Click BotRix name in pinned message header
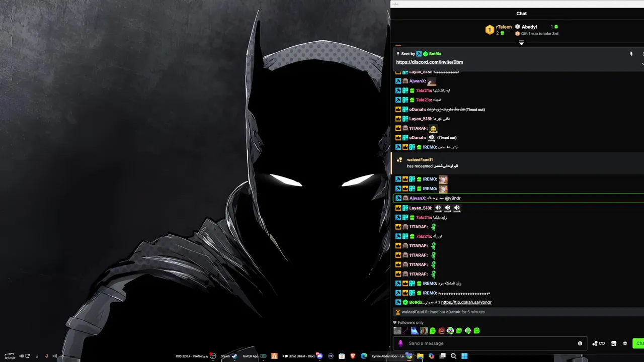Image resolution: width=644 pixels, height=362 pixels. click(435, 54)
